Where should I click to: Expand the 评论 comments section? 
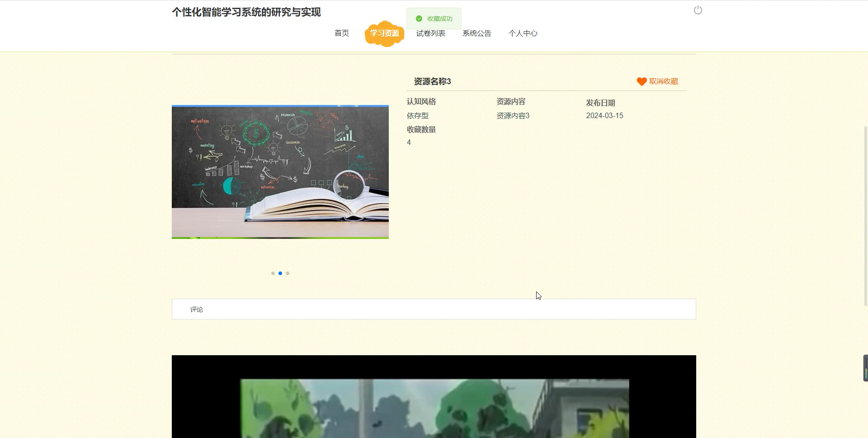(196, 309)
